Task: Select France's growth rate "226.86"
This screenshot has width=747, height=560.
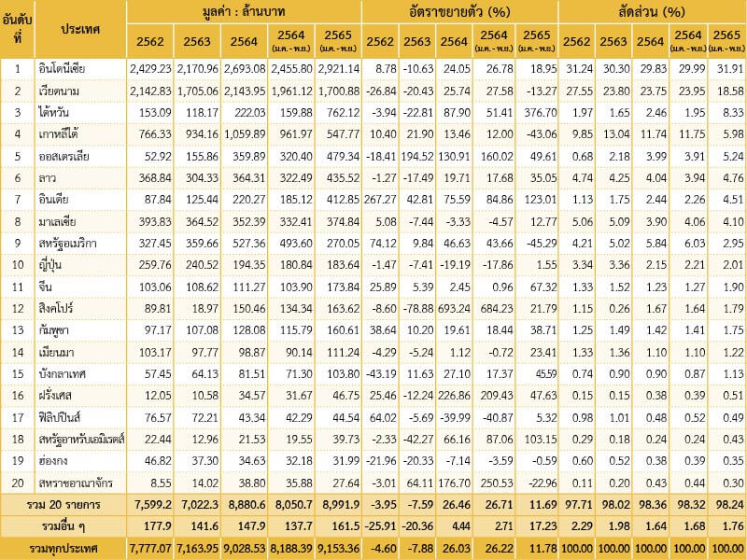Action: pos(454,395)
